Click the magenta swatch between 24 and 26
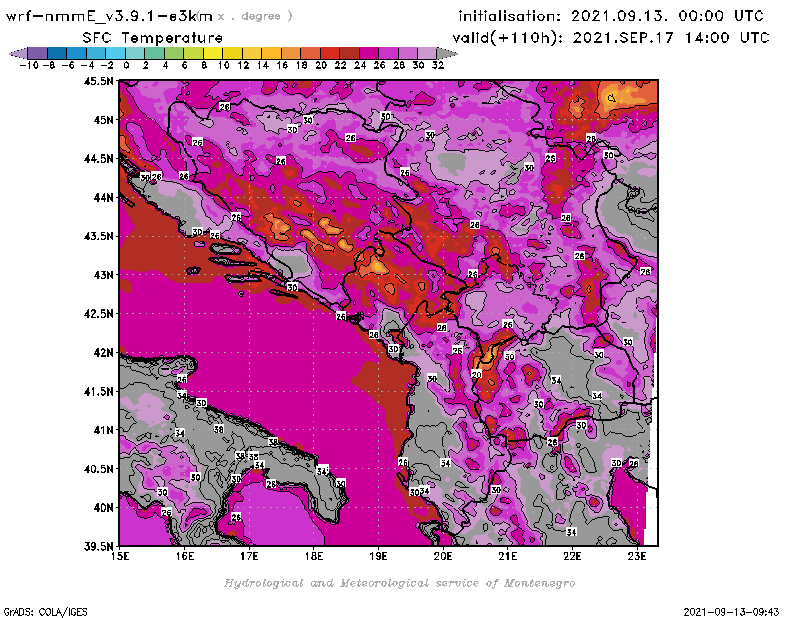The width and height of the screenshot is (800, 618). click(369, 53)
